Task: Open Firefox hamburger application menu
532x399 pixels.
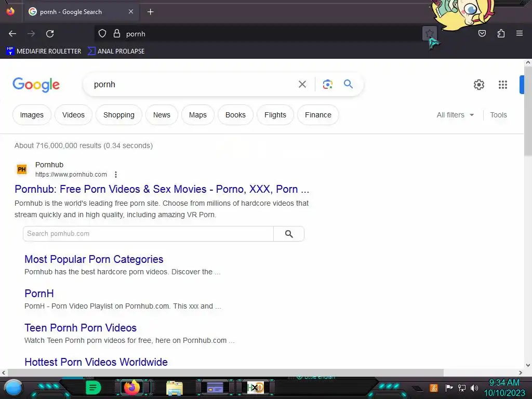Action: pos(519,33)
